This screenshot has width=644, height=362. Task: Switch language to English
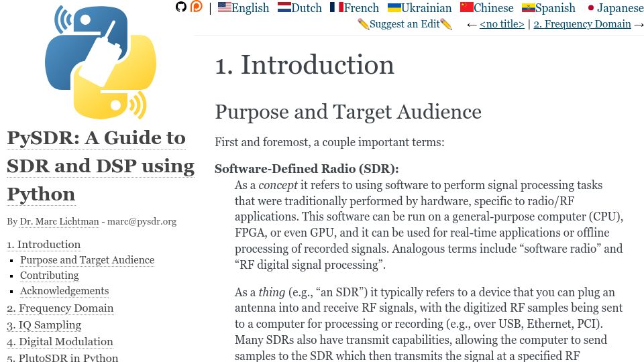250,8
